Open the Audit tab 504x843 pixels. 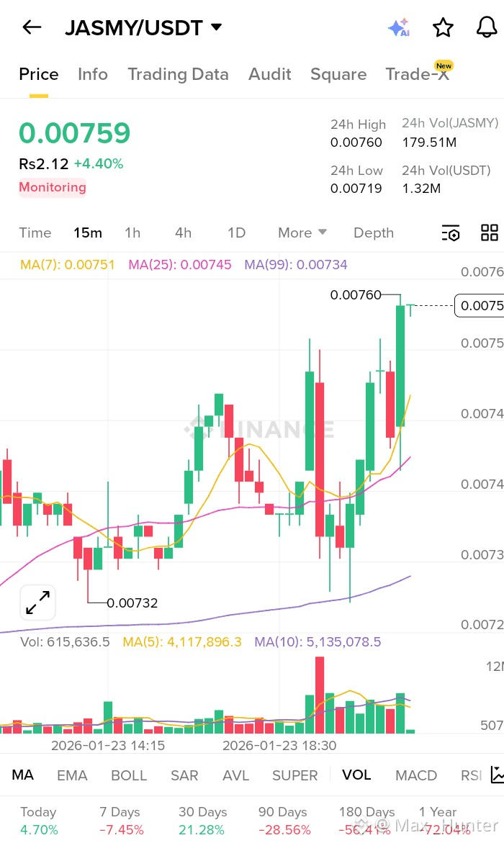point(269,74)
